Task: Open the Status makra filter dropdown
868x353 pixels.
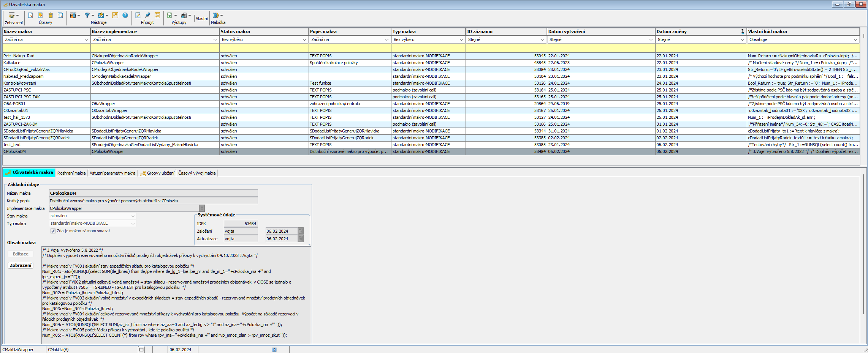Action: [x=304, y=39]
